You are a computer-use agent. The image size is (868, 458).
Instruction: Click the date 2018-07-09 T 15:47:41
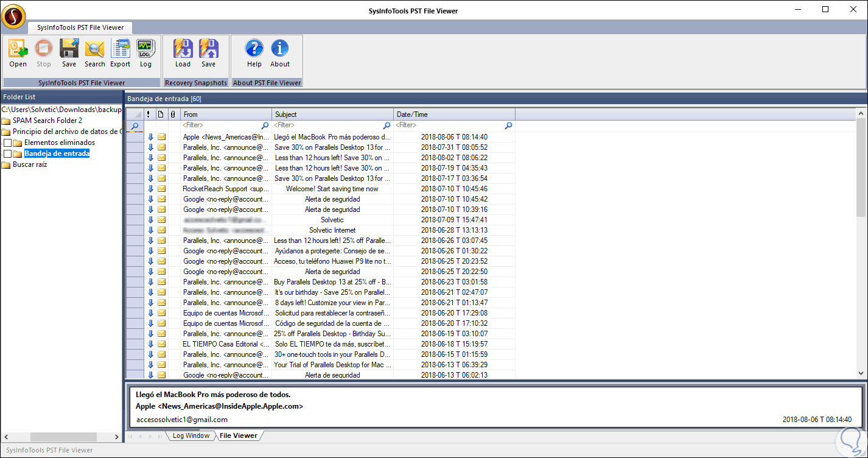(454, 220)
